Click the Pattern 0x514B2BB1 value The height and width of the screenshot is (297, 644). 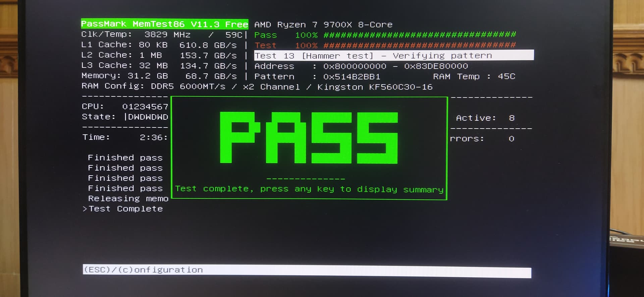click(352, 77)
